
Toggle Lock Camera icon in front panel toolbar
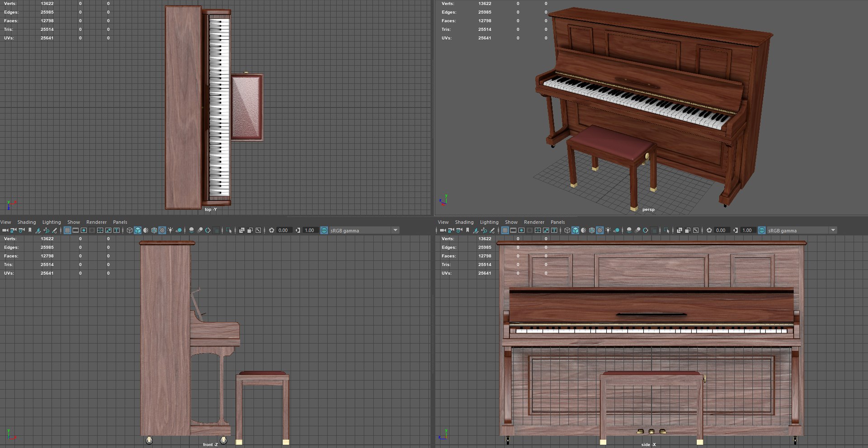point(14,230)
